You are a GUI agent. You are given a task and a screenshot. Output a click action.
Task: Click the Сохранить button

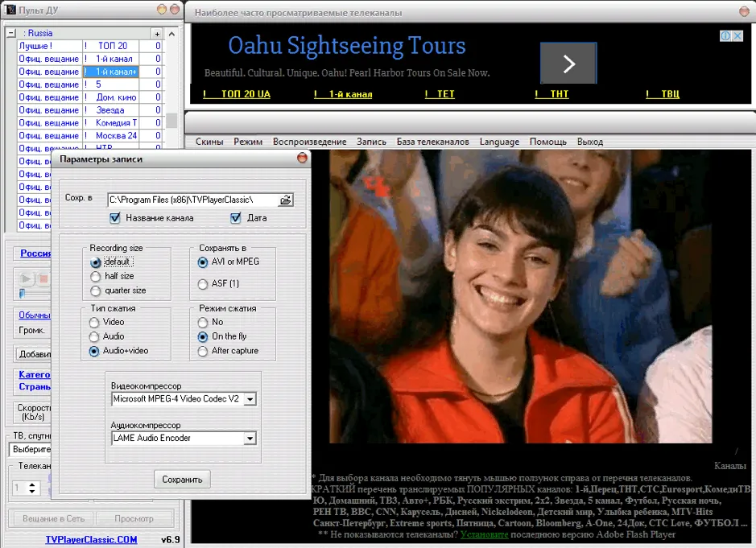tap(182, 480)
